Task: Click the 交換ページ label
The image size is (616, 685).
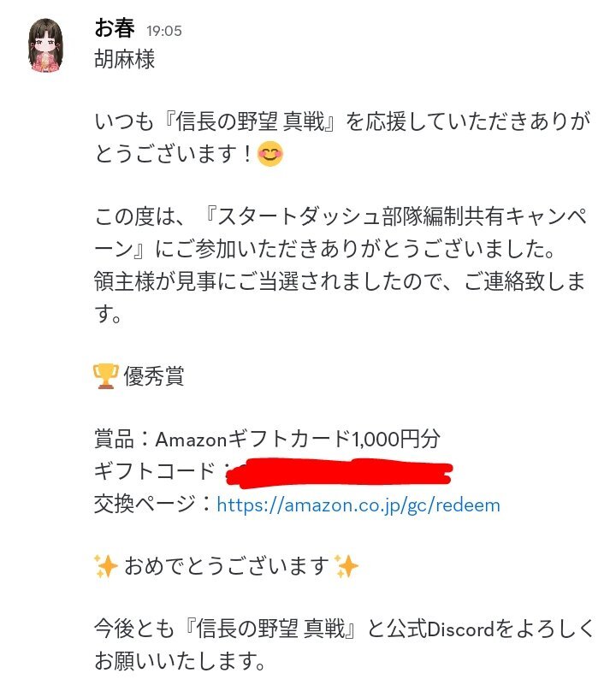Action: pos(145,505)
